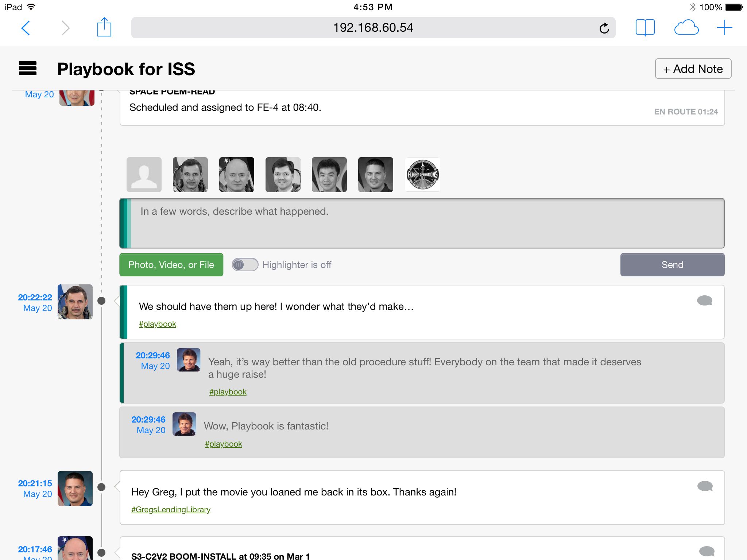Screen dimensions: 747x560
Task: Open a new tab with plus icon
Action: 724,28
